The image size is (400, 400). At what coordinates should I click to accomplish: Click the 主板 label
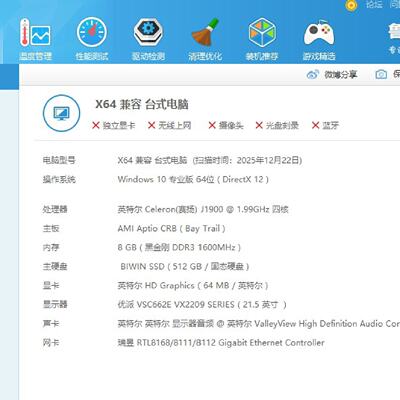[x=51, y=228]
